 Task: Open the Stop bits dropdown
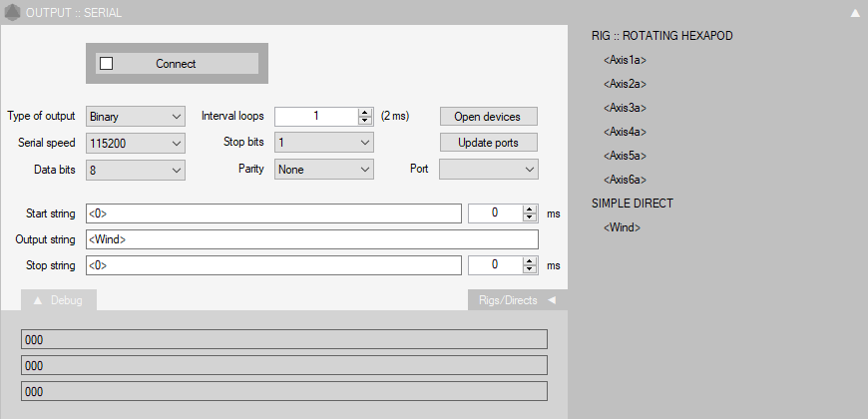(x=324, y=143)
